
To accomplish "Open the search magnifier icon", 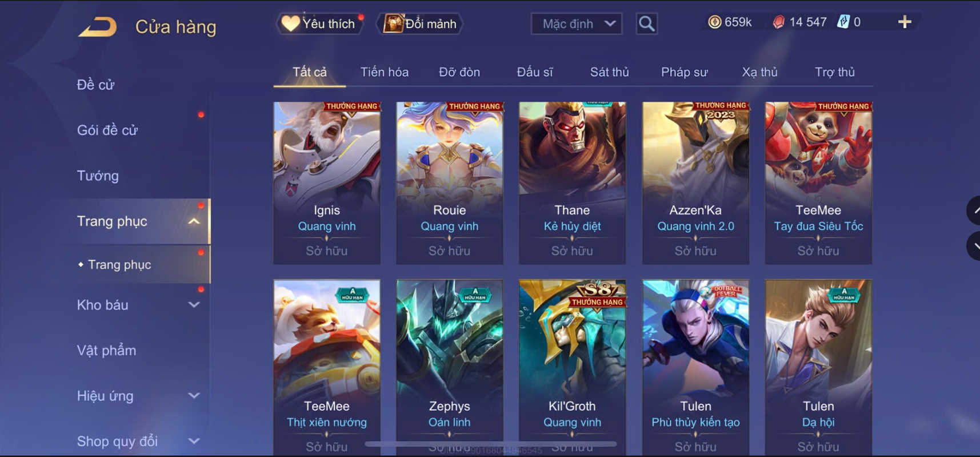I will pyautogui.click(x=646, y=24).
